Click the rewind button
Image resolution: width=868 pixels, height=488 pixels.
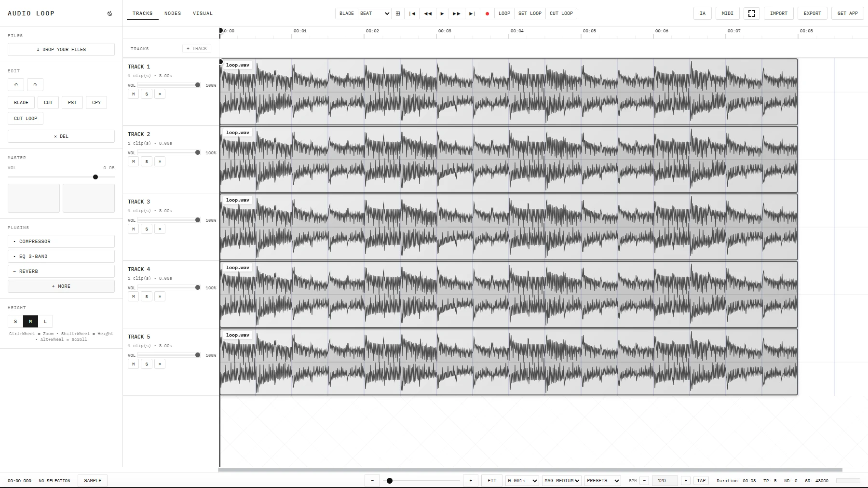tap(428, 14)
